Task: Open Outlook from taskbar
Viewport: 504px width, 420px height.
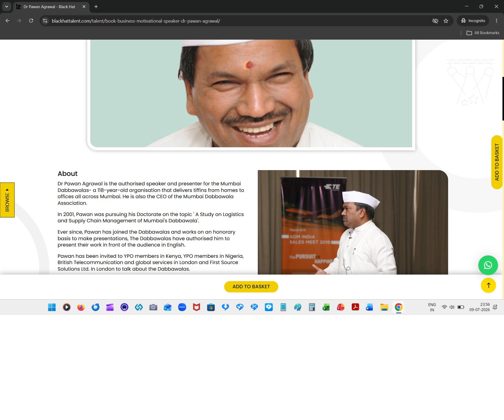Action: click(168, 307)
